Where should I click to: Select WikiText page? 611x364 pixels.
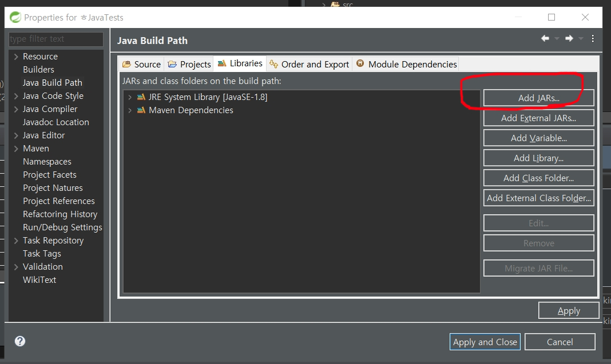39,280
